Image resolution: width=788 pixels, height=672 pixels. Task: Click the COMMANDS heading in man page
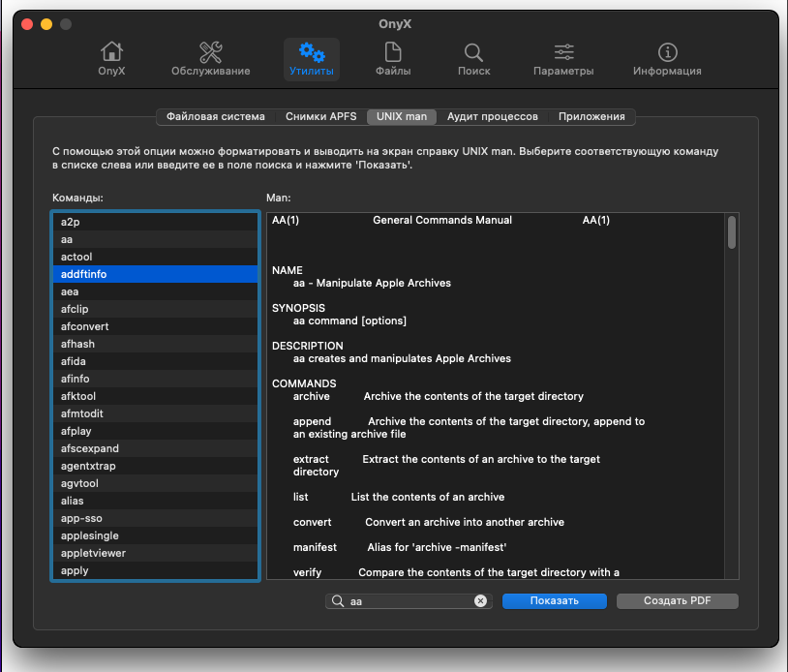click(304, 383)
